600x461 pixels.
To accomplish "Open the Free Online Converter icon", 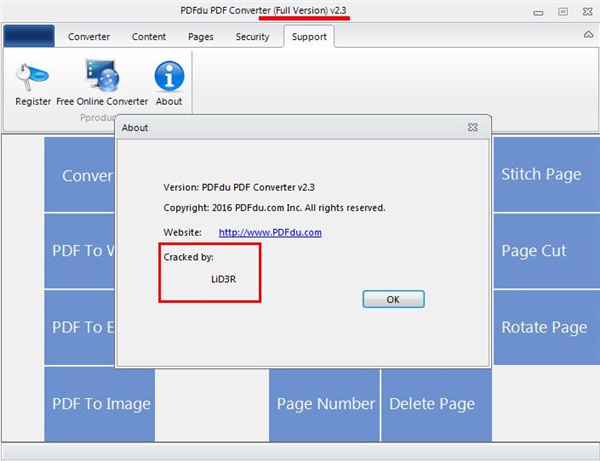I will (x=102, y=75).
